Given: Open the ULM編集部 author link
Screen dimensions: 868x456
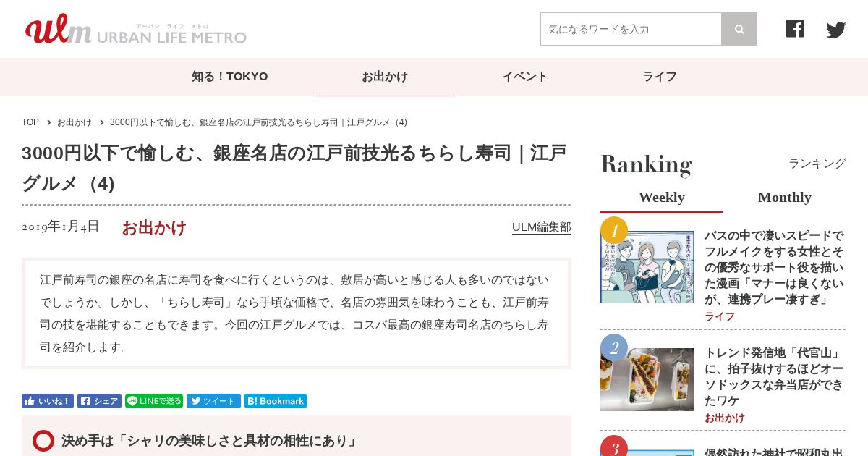Looking at the screenshot, I should (542, 227).
